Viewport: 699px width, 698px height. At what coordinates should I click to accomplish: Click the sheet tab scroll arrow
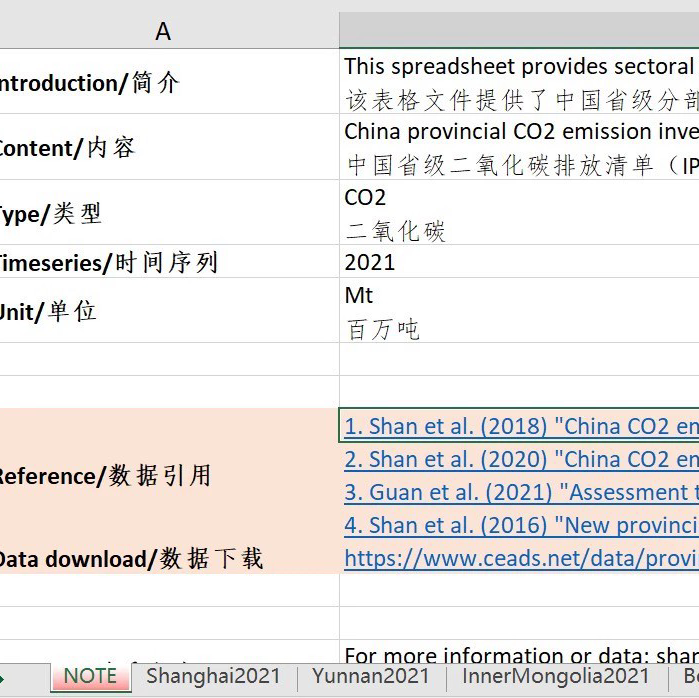tap(4, 677)
